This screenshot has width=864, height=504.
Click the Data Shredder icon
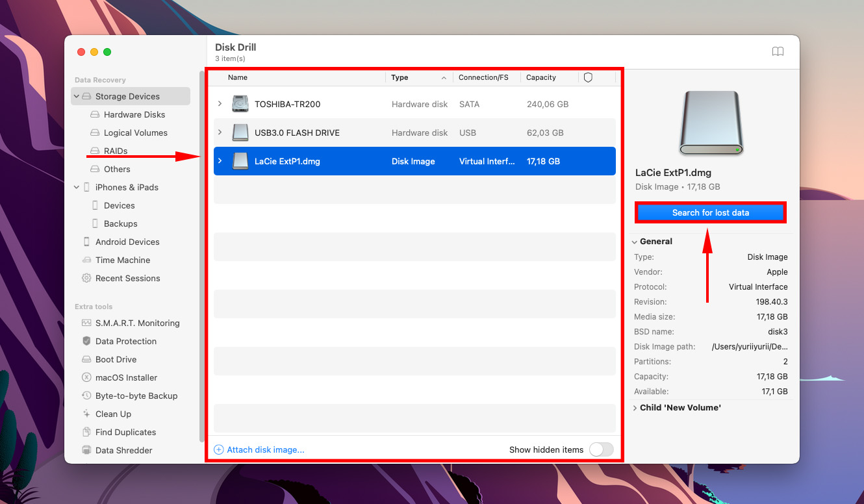tap(86, 450)
